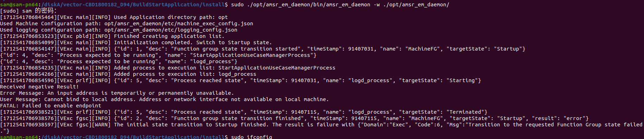Click the 'sudo ifconfig' command at bottom prompt
Viewport: 644px width, 139px height.
pyautogui.click(x=251, y=137)
